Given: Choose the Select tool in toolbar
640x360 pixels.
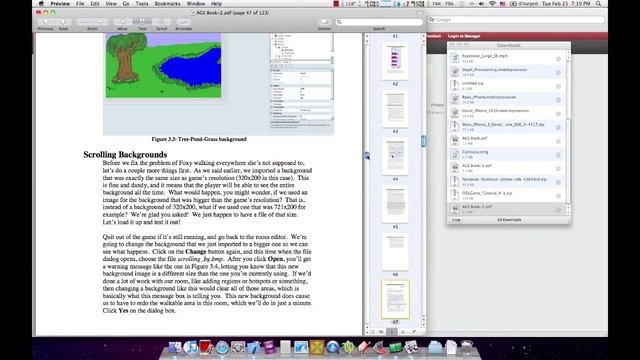Looking at the screenshot, I should (x=162, y=22).
